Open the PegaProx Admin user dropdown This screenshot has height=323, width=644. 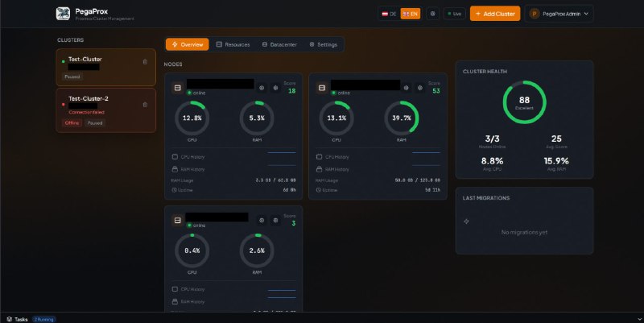point(559,14)
